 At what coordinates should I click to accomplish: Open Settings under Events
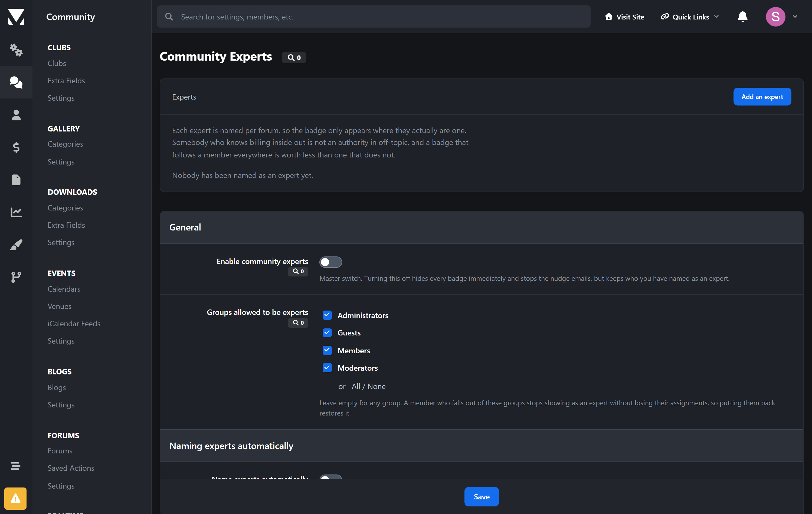pyautogui.click(x=61, y=341)
